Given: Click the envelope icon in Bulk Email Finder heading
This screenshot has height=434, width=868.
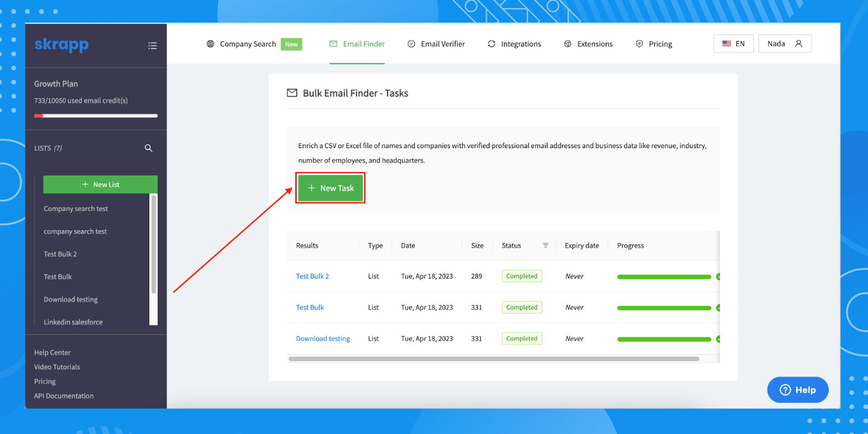Looking at the screenshot, I should 292,93.
